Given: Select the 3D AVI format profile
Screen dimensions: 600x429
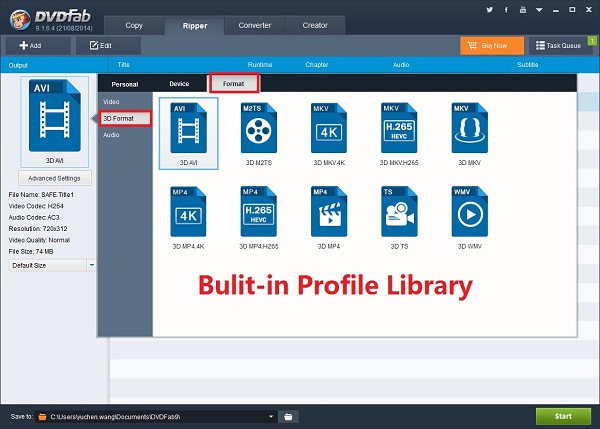Looking at the screenshot, I should 189,133.
